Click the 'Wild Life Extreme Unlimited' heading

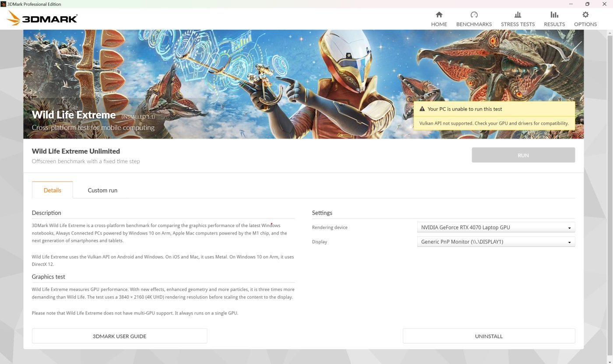click(x=76, y=151)
